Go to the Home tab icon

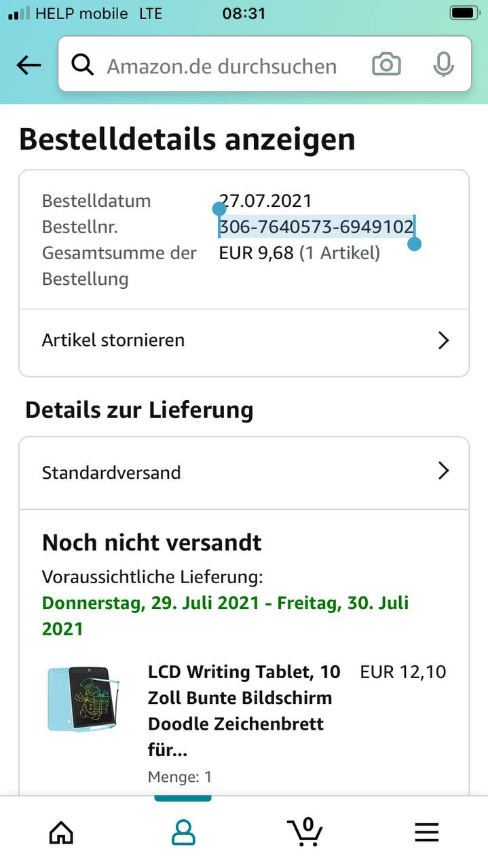(61, 831)
